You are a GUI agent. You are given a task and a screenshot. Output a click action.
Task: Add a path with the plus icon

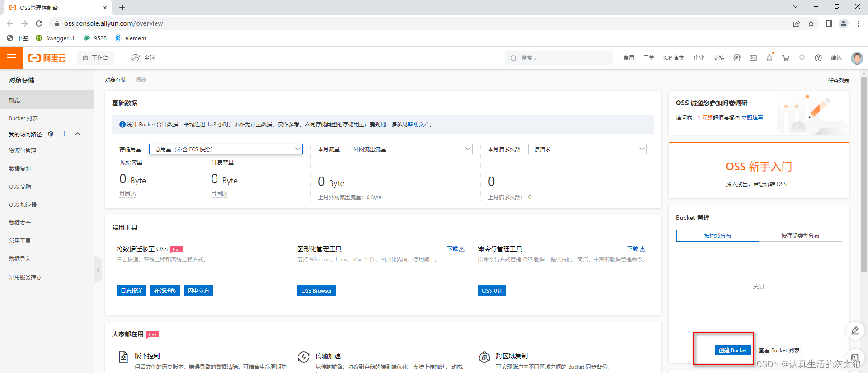coord(64,134)
